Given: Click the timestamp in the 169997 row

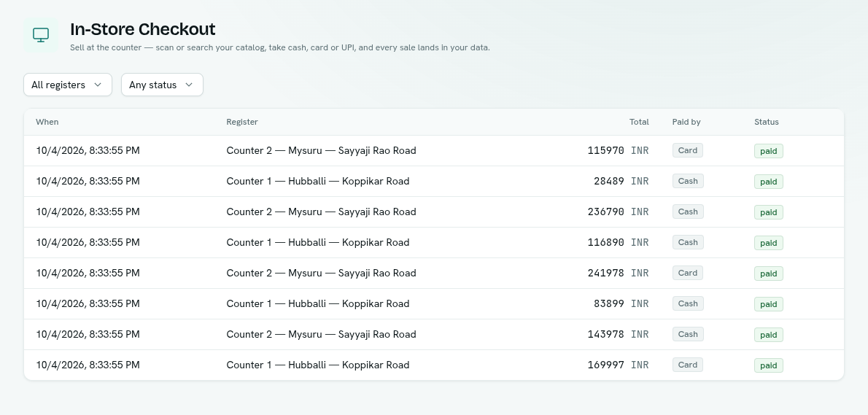Looking at the screenshot, I should point(88,365).
